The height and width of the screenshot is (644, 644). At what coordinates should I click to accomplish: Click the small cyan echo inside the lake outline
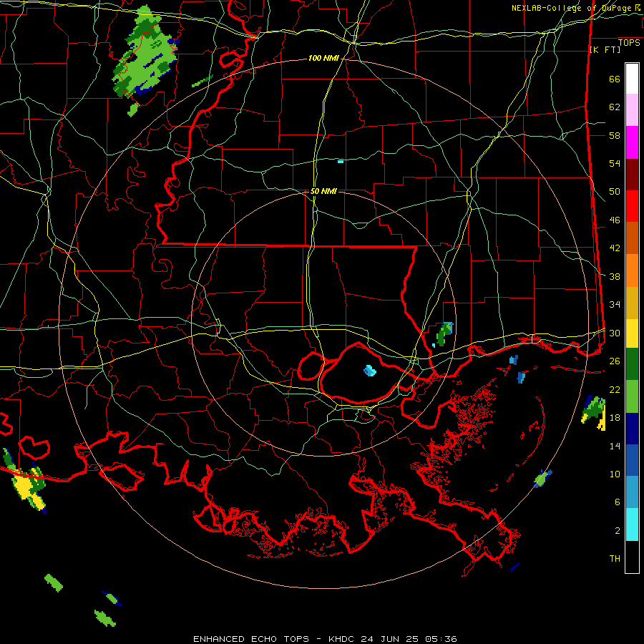(x=370, y=371)
